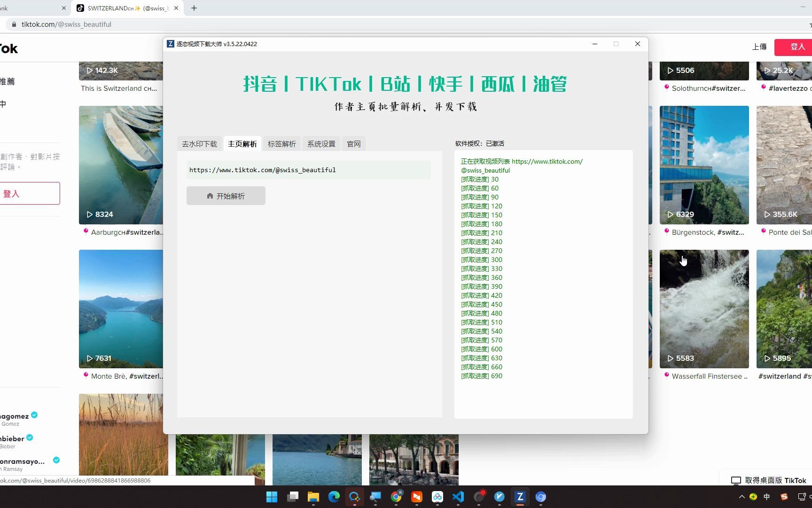Click the 开始解析 button
This screenshot has height=508, width=812.
pyautogui.click(x=226, y=196)
